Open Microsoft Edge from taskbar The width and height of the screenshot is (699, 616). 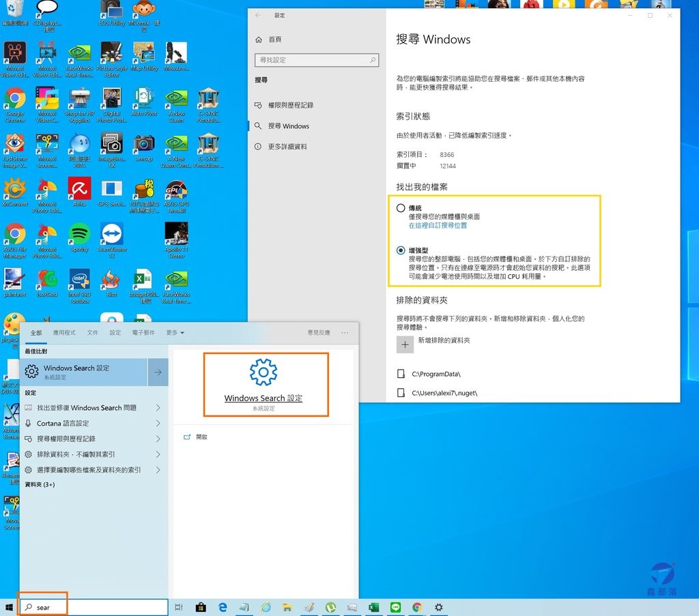(x=223, y=607)
